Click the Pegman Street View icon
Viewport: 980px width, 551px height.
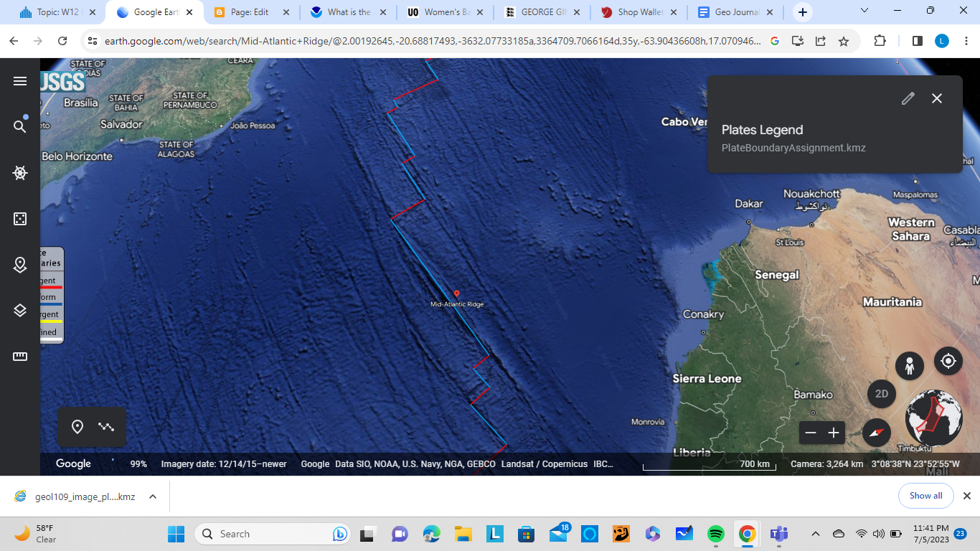click(x=910, y=365)
